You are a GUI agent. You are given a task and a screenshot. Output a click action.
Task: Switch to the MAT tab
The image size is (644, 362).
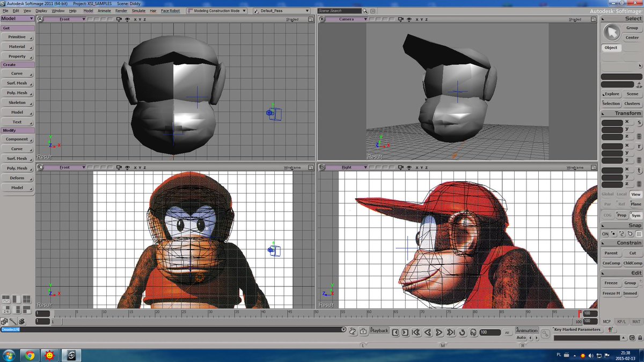(x=636, y=322)
